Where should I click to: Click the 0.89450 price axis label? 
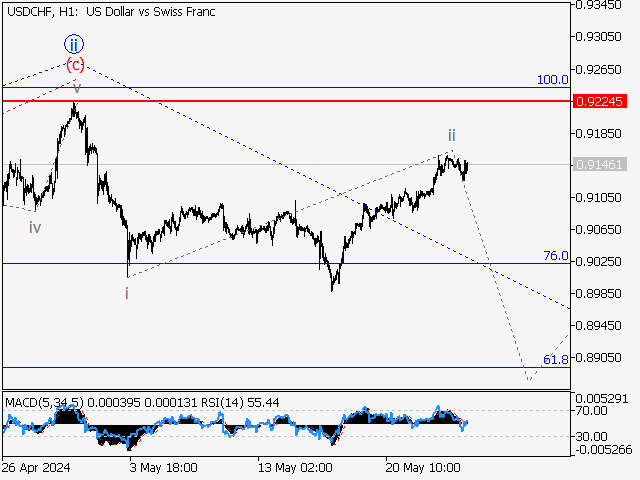pos(598,326)
